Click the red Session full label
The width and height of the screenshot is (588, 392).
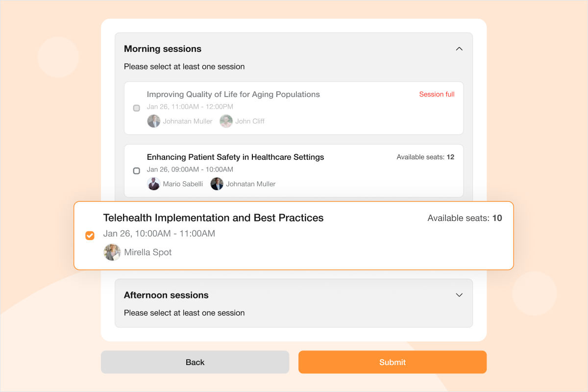437,94
